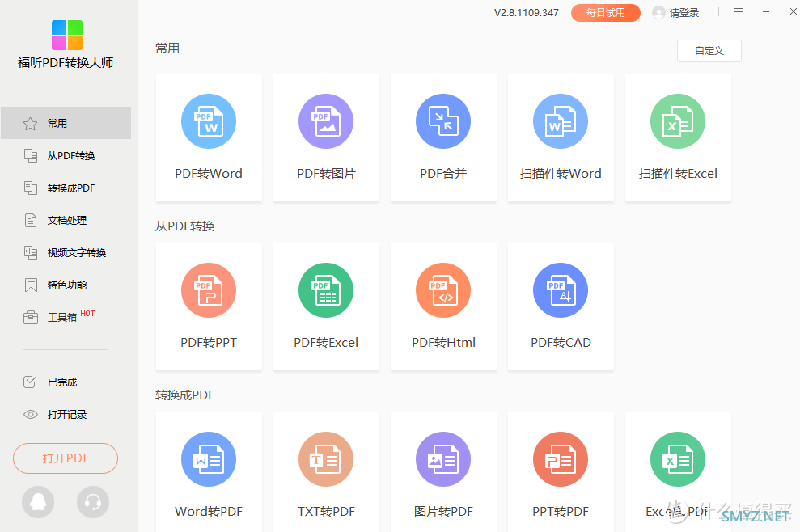Image resolution: width=800 pixels, height=532 pixels.
Task: Open the 特色功能 sidebar tab
Action: tap(66, 285)
